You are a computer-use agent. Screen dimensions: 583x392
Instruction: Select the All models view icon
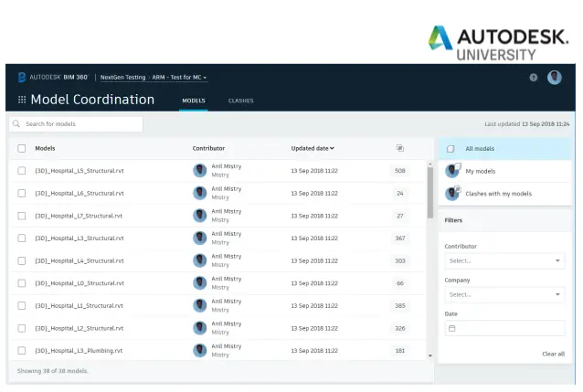450,148
